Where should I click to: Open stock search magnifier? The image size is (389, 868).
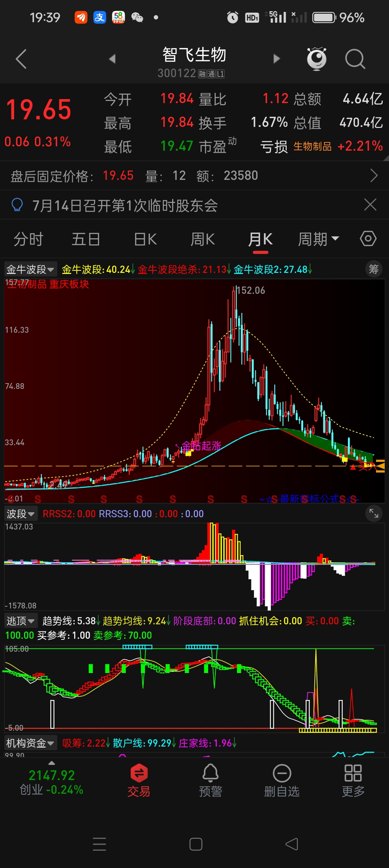click(x=355, y=59)
